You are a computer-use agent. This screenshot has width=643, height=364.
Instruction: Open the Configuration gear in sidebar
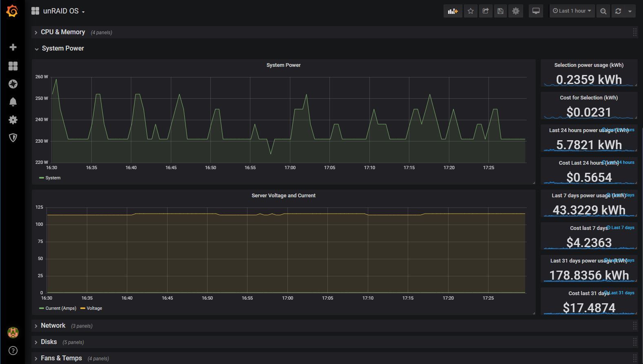click(13, 120)
